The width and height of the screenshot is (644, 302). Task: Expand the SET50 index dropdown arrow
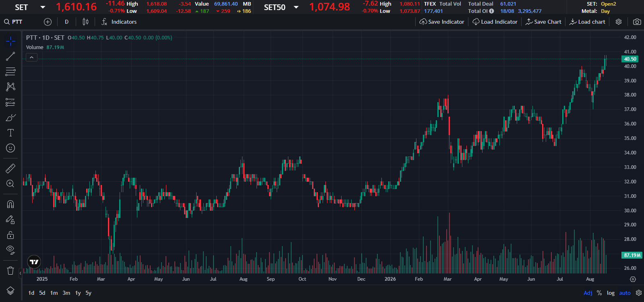tap(296, 7)
